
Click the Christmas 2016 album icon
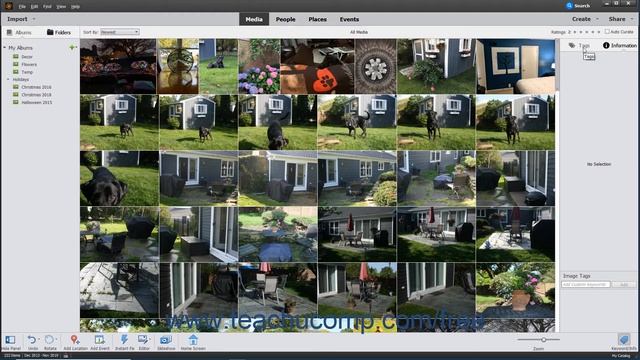tap(16, 87)
